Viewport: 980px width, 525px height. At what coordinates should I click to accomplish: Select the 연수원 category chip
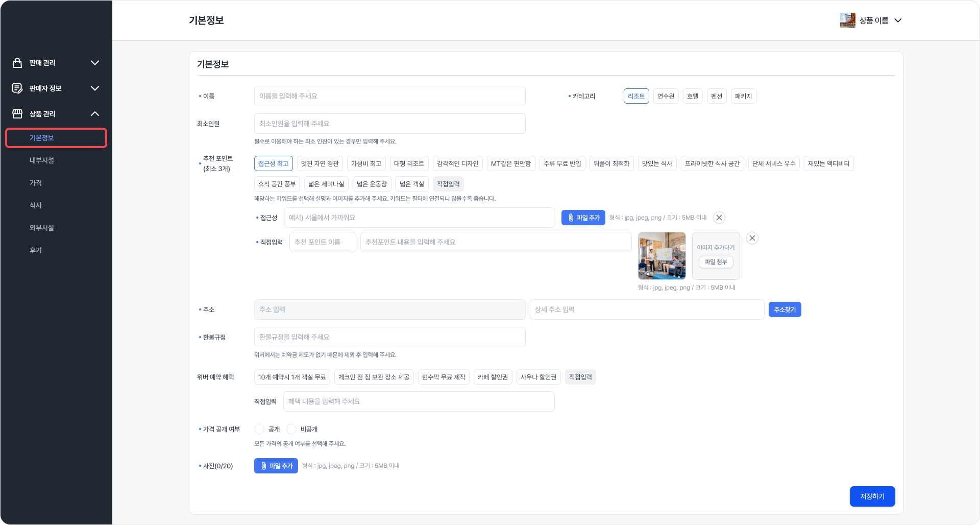pyautogui.click(x=666, y=96)
